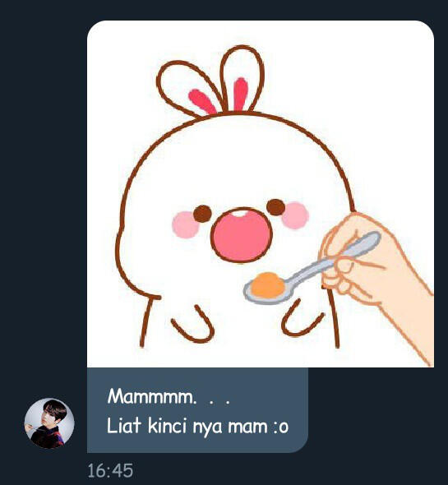Click the 'Liat kinci nya mam :o' text line
The height and width of the screenshot is (485, 448).
pos(198,426)
